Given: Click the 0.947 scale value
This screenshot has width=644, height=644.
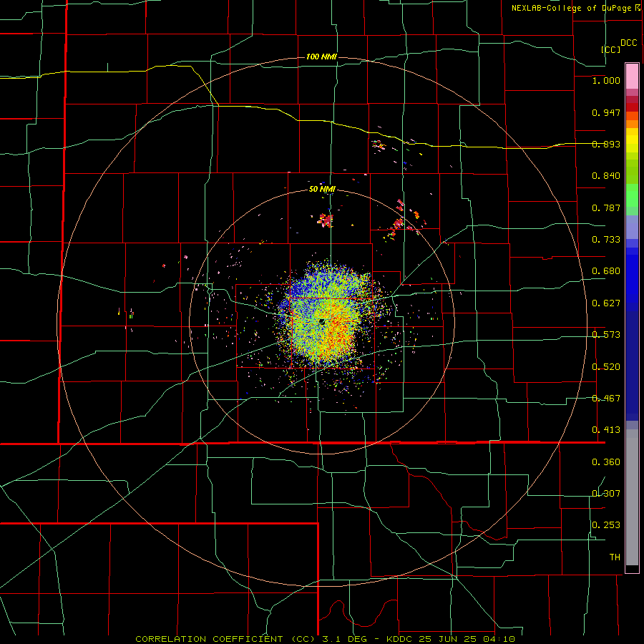Looking at the screenshot, I should (606, 112).
